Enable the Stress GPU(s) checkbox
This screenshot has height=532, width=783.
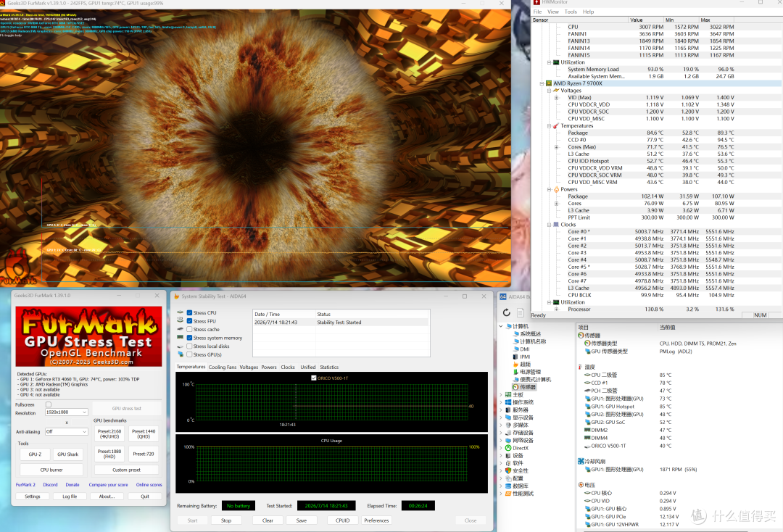189,354
